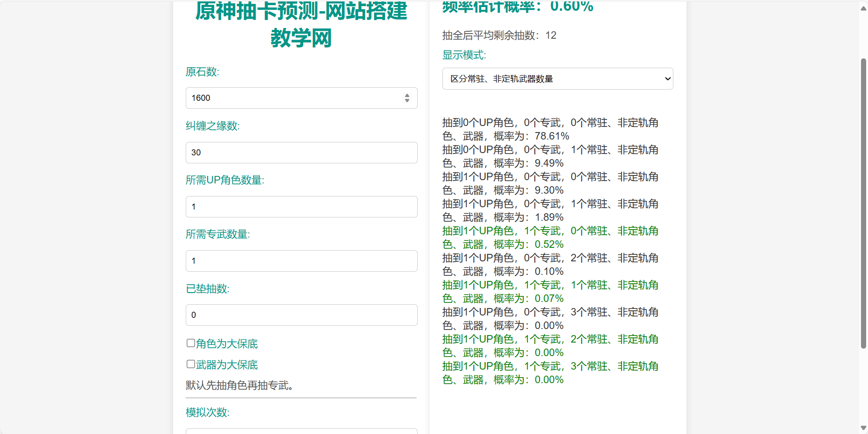
Task: Click the result line with 9.30% probability
Action: [551, 183]
